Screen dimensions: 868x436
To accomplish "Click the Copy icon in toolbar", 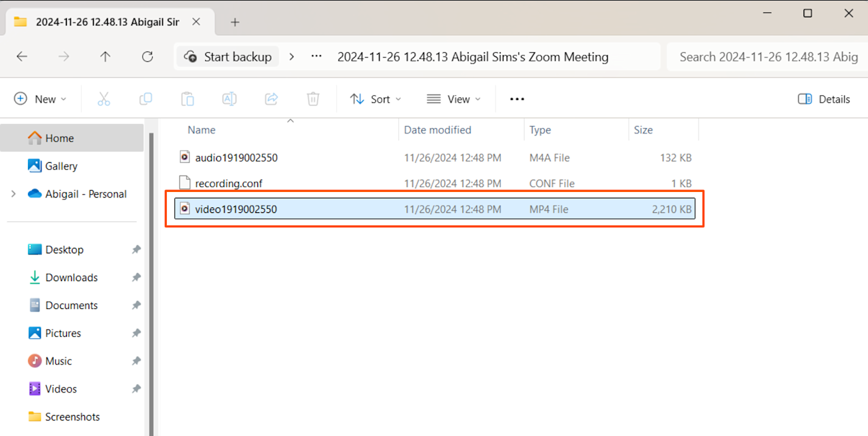I will (146, 99).
